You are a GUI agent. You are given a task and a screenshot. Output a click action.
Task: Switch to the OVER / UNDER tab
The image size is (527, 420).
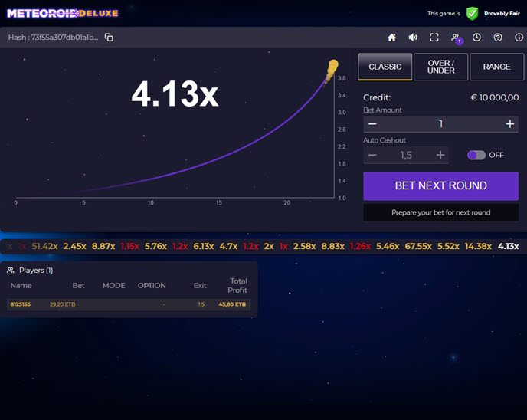[440, 67]
